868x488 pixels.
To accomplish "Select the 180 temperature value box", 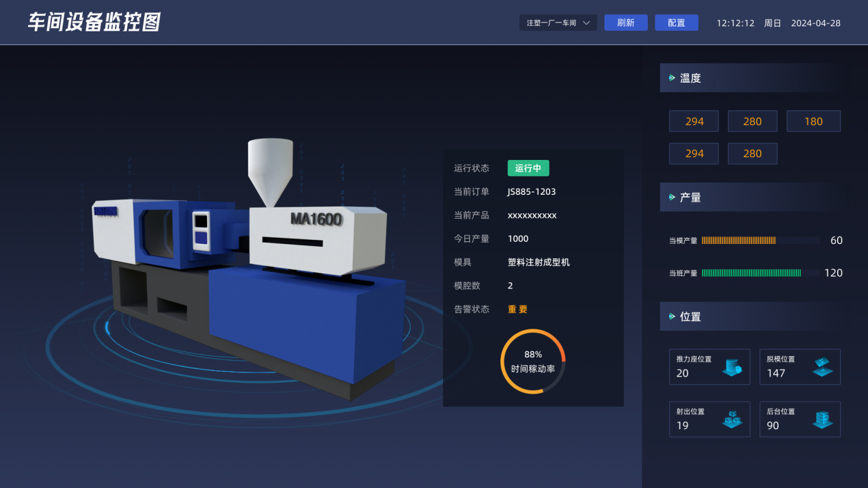I will pyautogui.click(x=813, y=121).
